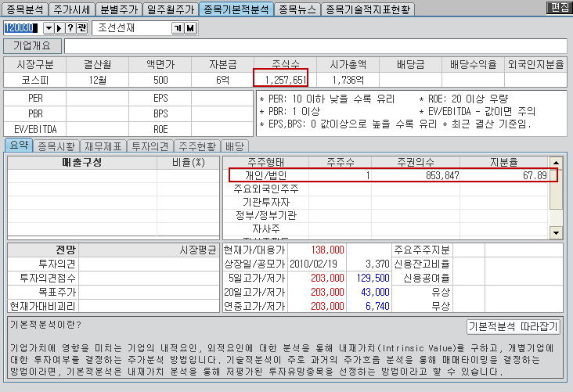
Task: Click the 주권의수 value 853,847
Action: [442, 175]
